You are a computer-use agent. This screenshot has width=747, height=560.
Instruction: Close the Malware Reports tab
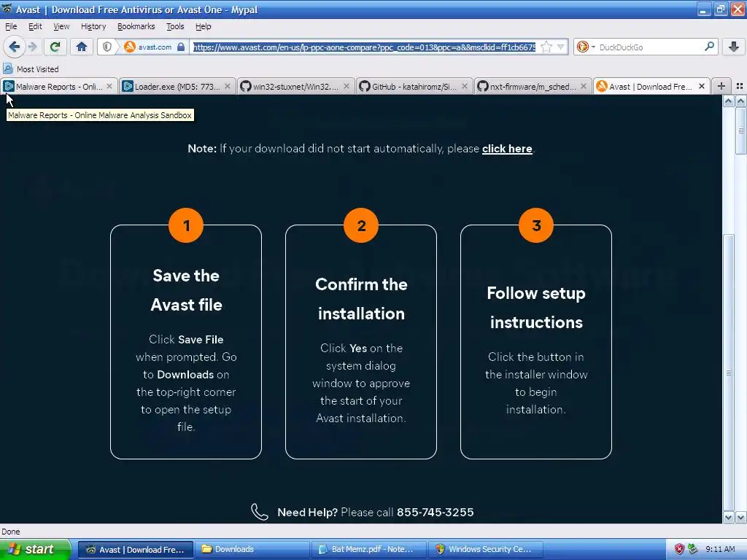point(109,86)
